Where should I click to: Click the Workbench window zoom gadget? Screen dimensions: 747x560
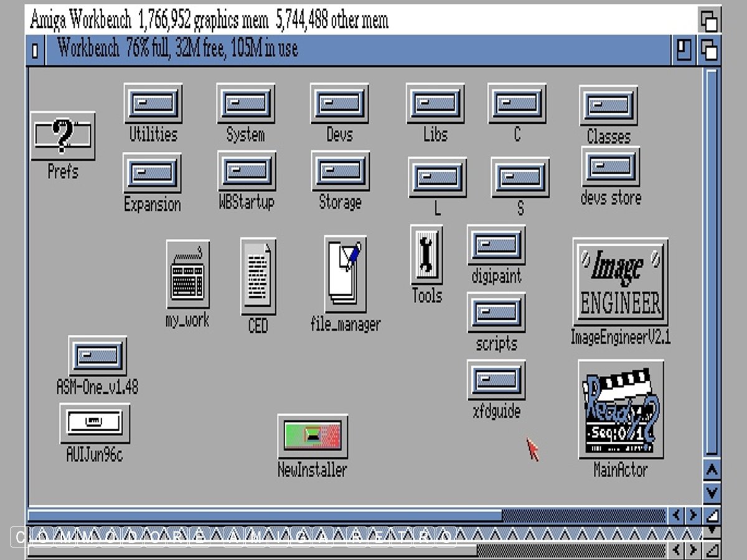click(685, 50)
